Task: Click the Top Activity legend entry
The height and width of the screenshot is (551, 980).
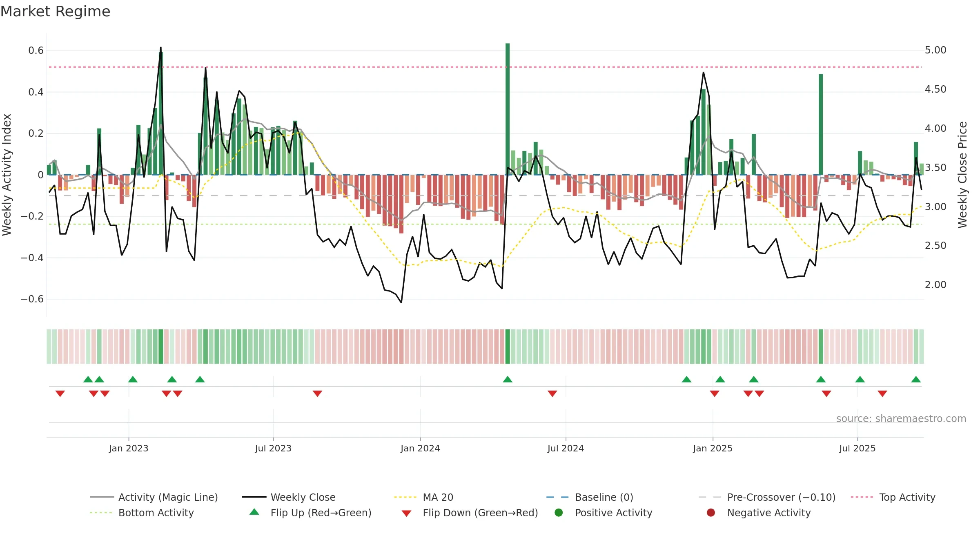Action: 893,497
